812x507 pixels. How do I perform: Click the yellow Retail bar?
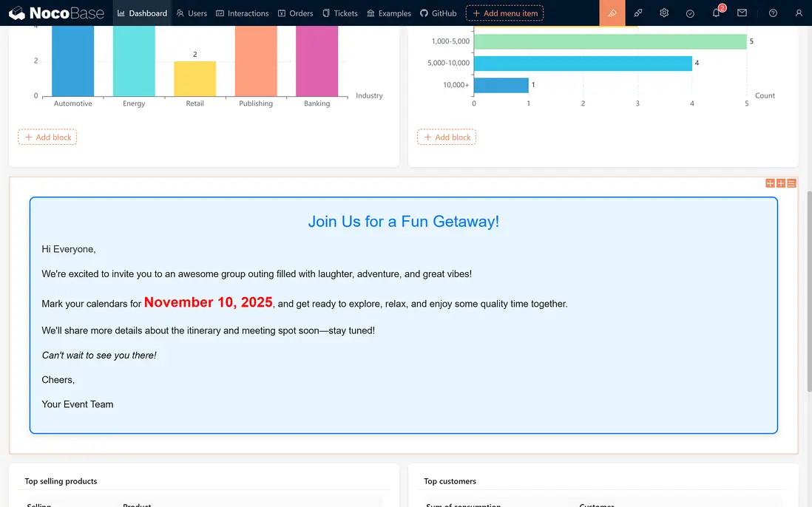coord(194,78)
